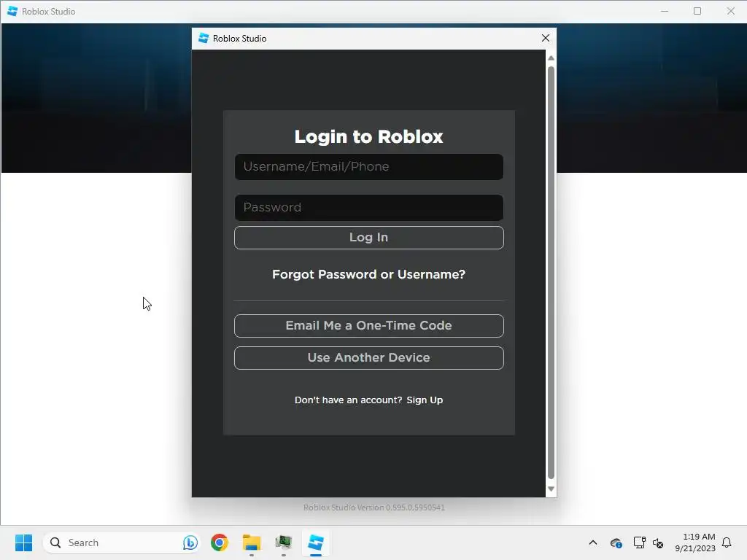The height and width of the screenshot is (560, 747).
Task: Click the Roblox Studio Version text
Action: click(x=374, y=507)
